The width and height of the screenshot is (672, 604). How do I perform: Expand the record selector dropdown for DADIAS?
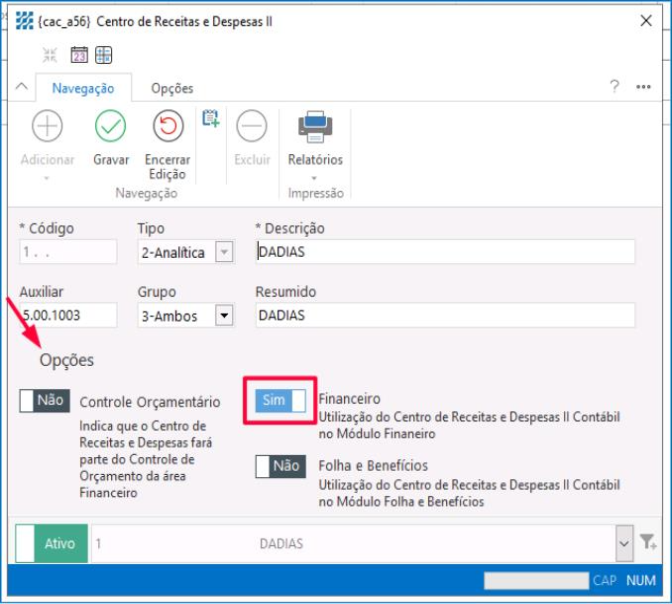[625, 544]
